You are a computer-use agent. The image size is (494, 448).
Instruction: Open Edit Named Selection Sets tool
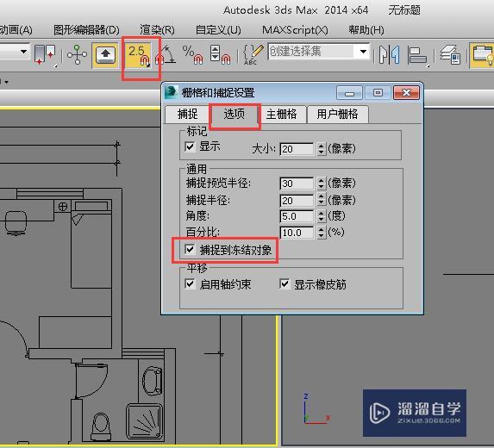tap(253, 55)
